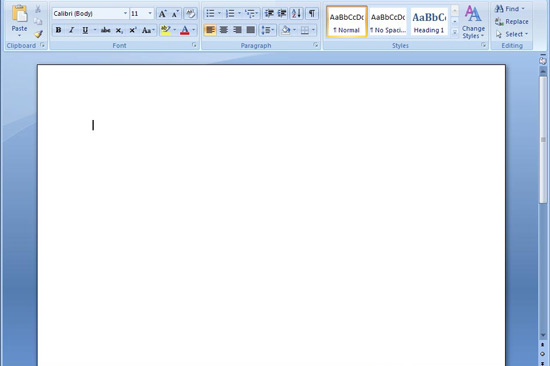
Task: Open text highlight color dropdown arrow
Action: pos(175,31)
